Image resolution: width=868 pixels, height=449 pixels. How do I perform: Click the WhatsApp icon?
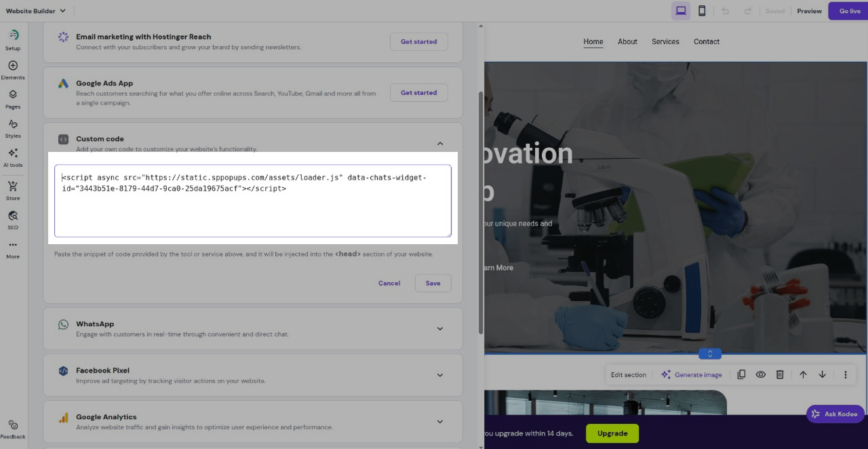tap(63, 325)
